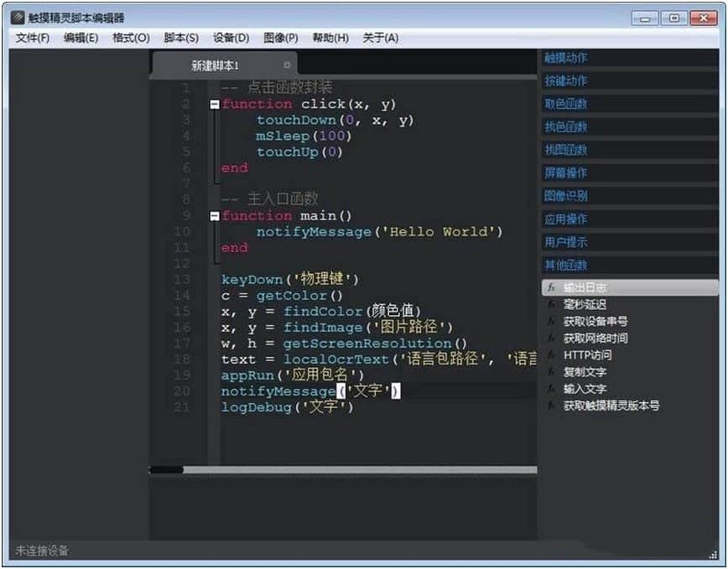Screen dimensions: 728x569
Task: Click the fx icon beside 获取触摸精灵版本号
Action: click(551, 406)
